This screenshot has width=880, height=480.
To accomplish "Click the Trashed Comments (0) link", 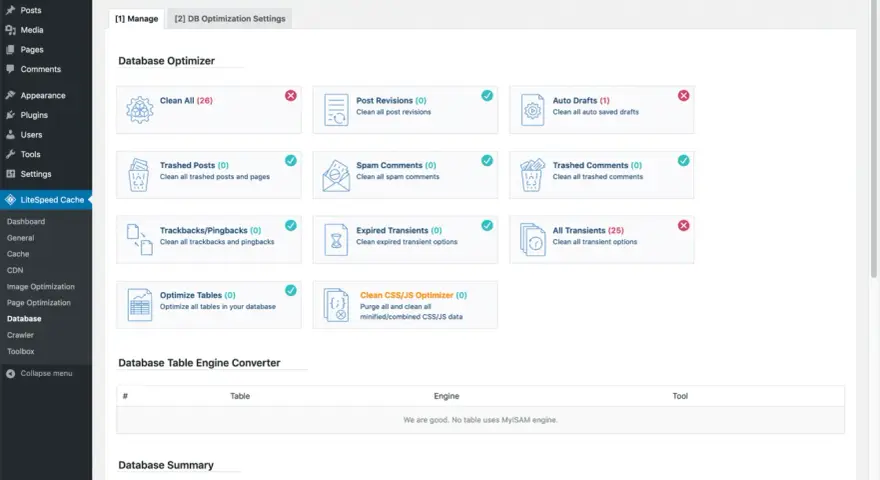I will 597,165.
